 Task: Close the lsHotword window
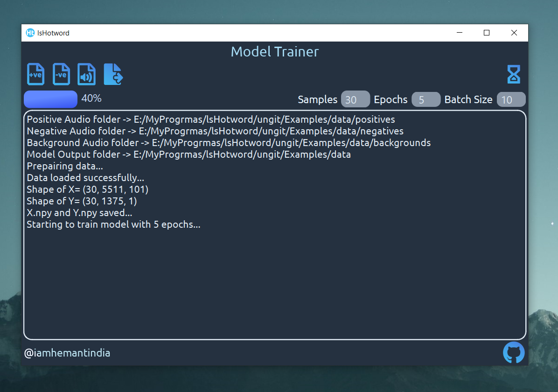[x=514, y=33]
